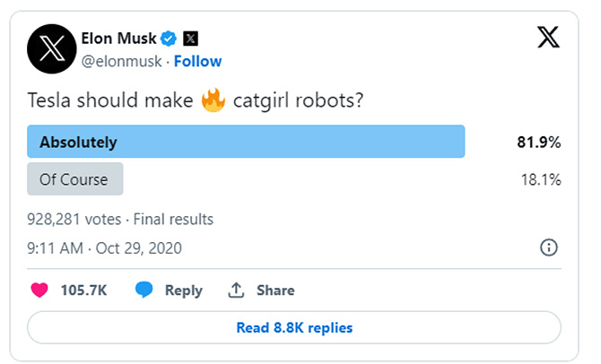Click the fire emoji in tweet text
Image resolution: width=601 pixels, height=364 pixels.
[212, 100]
